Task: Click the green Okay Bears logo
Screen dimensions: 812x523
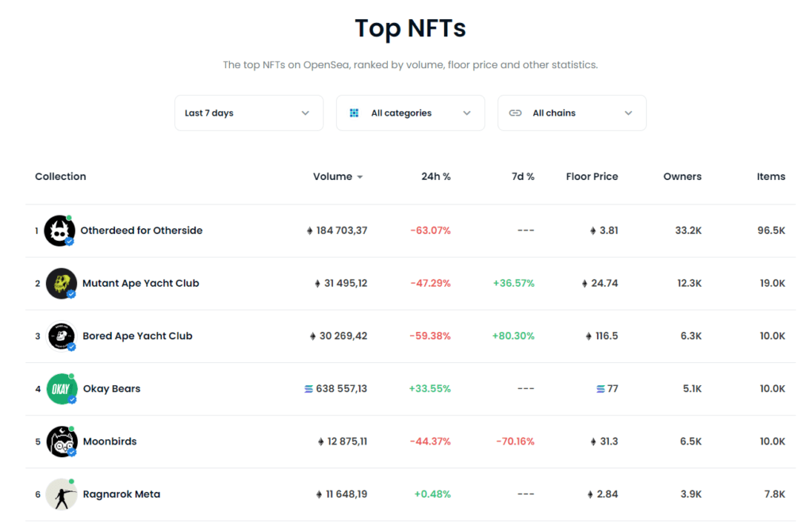Action: [x=61, y=388]
